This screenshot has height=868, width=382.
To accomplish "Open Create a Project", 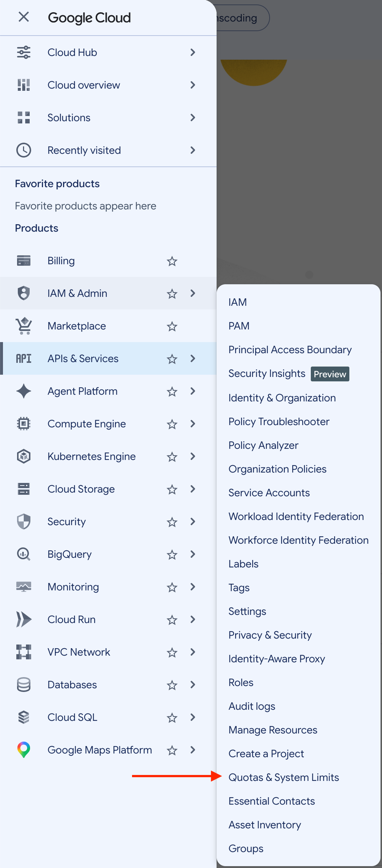I will 266,753.
